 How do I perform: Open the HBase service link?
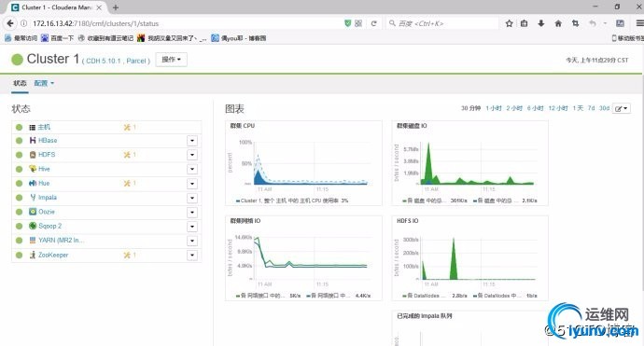click(x=48, y=141)
